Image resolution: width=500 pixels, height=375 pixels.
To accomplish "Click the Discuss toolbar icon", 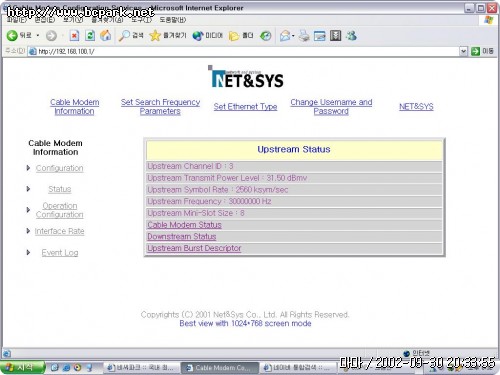I will pos(335,35).
